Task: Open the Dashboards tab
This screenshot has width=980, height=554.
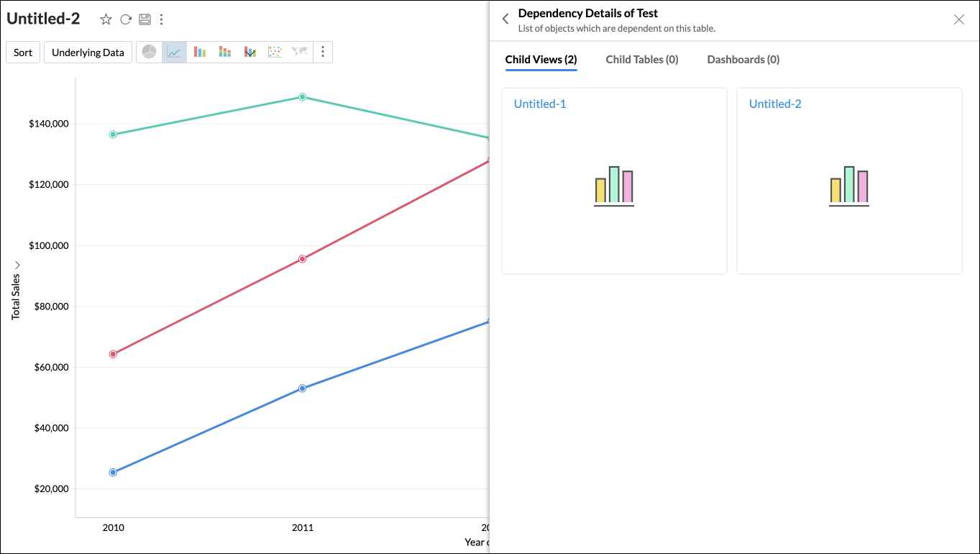Action: coord(743,60)
